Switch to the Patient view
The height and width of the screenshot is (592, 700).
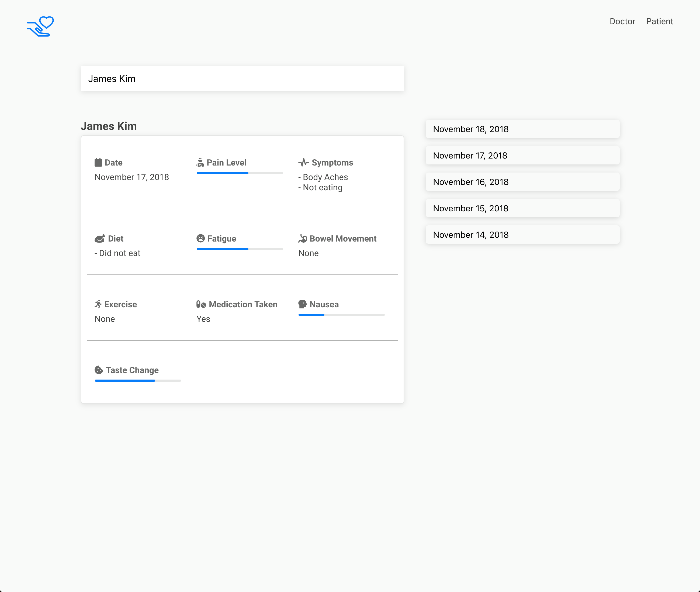[x=659, y=22]
